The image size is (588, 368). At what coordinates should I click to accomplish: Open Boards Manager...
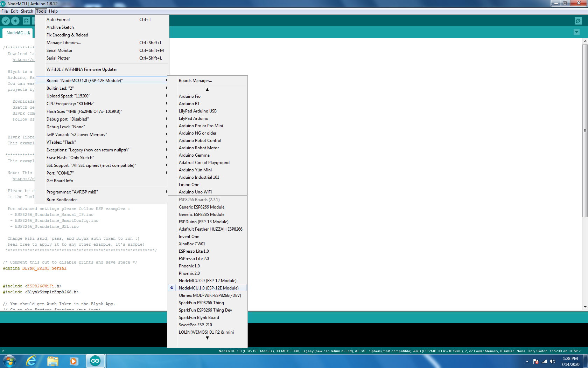pos(207,81)
